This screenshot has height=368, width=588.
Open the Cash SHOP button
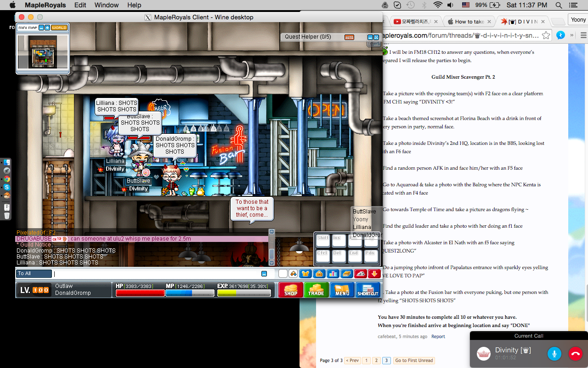point(290,290)
